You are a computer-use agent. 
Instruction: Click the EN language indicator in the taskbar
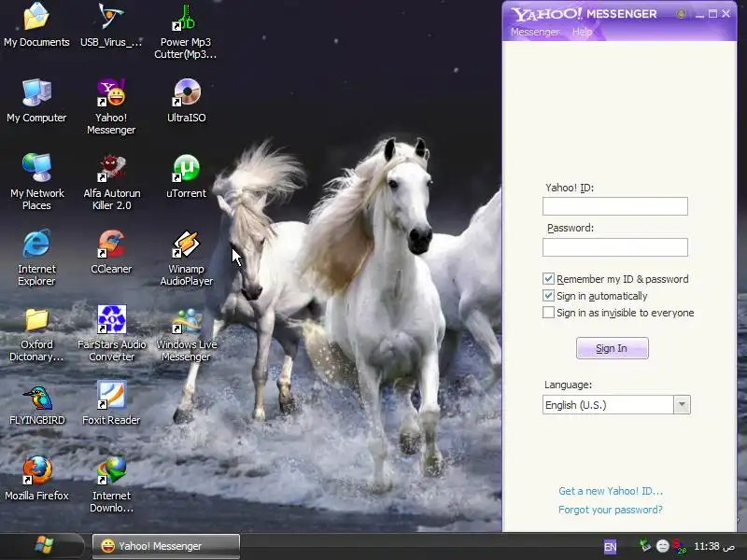coord(610,547)
